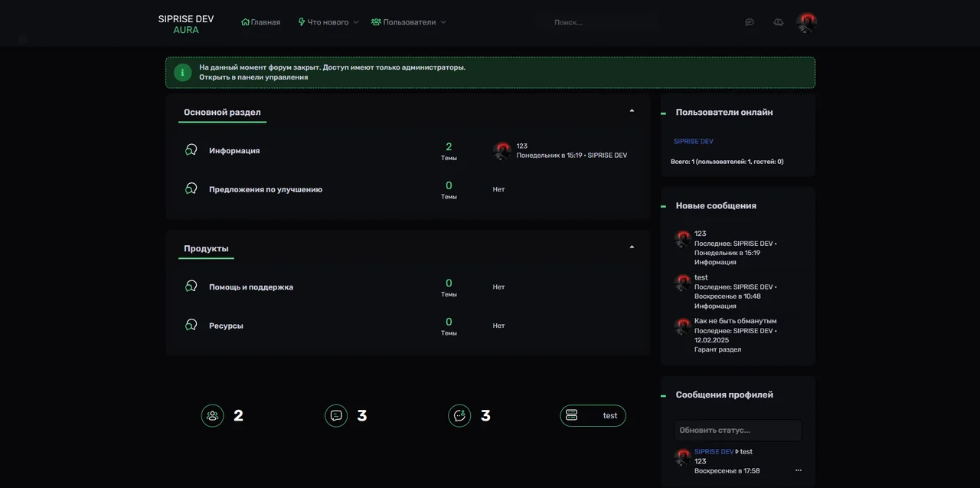
Task: Focus the Обновить статус input box
Action: 737,430
